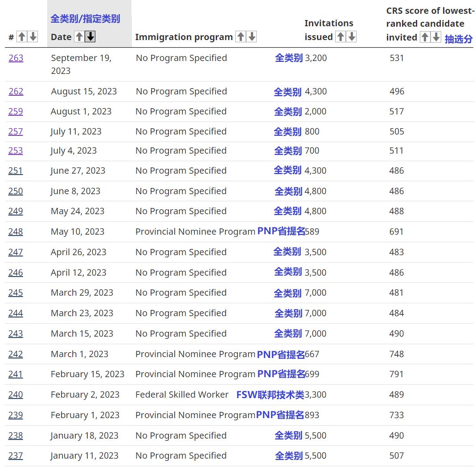Sort Invitations issued descending arrow
The width and height of the screenshot is (476, 468).
[352, 37]
